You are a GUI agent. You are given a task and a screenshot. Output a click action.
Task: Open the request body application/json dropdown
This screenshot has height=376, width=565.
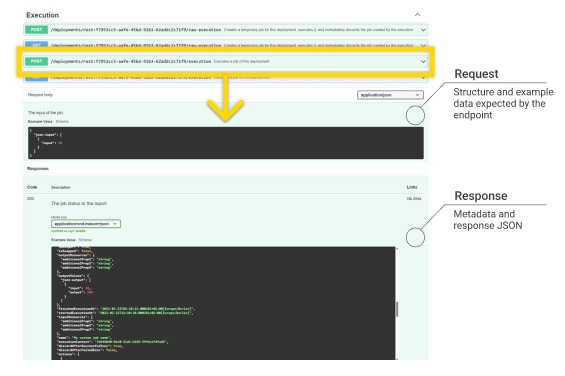(390, 95)
